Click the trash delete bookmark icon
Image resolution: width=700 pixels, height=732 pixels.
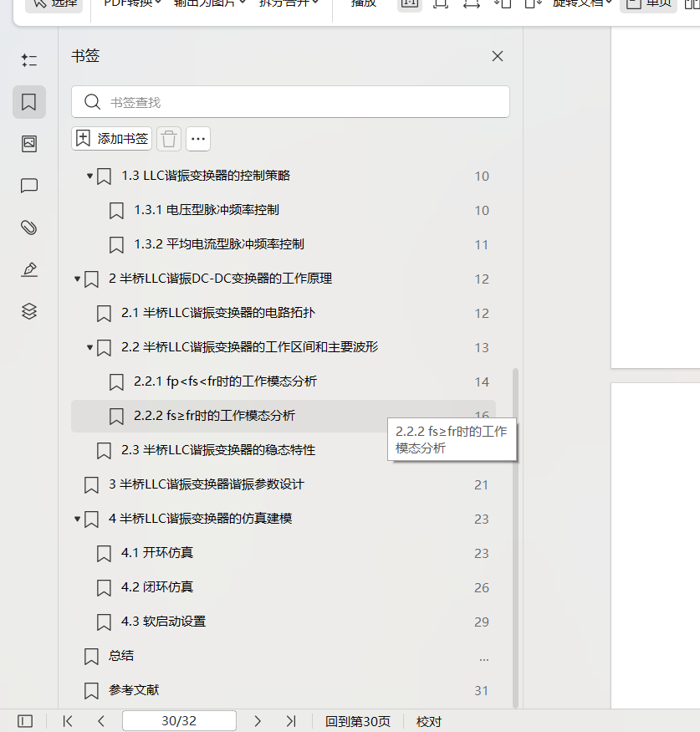pos(169,139)
